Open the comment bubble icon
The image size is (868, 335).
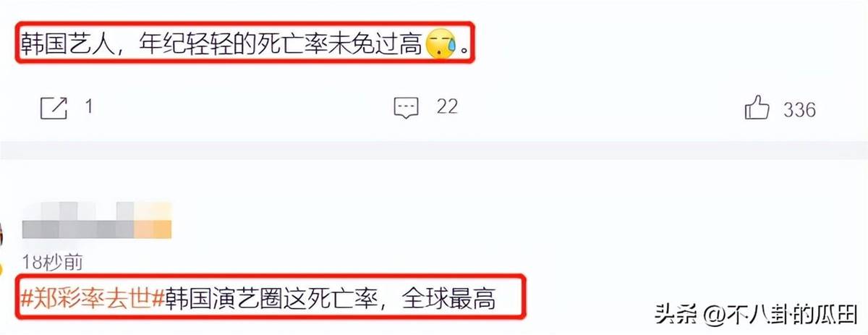coord(406,109)
